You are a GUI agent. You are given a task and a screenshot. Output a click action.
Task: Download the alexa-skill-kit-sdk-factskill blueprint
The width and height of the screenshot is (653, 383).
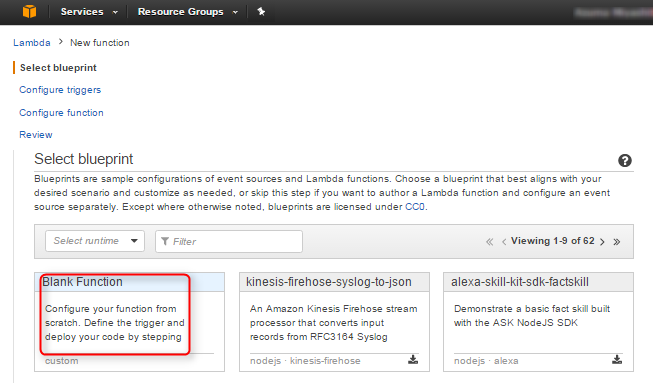pos(617,360)
